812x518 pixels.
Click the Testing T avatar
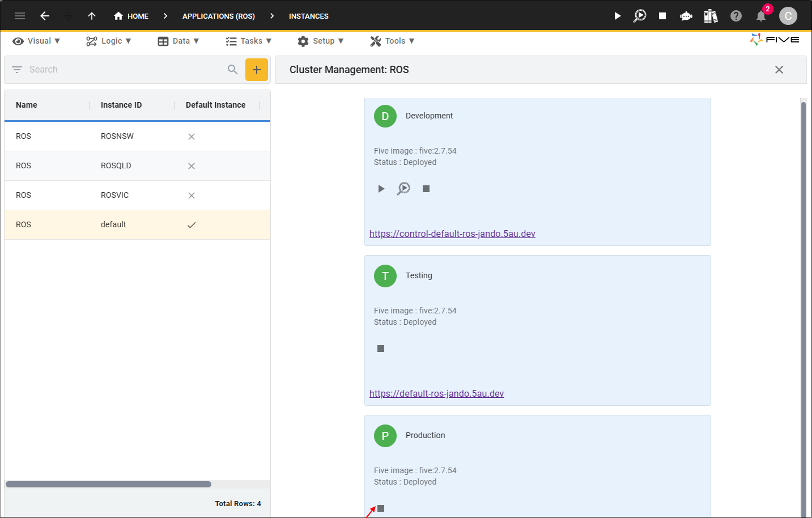(385, 276)
